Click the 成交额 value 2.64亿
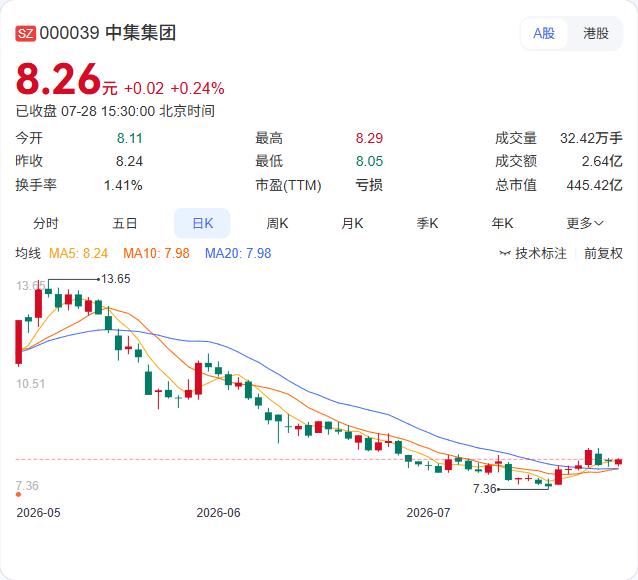This screenshot has height=580, width=638. pyautogui.click(x=602, y=161)
